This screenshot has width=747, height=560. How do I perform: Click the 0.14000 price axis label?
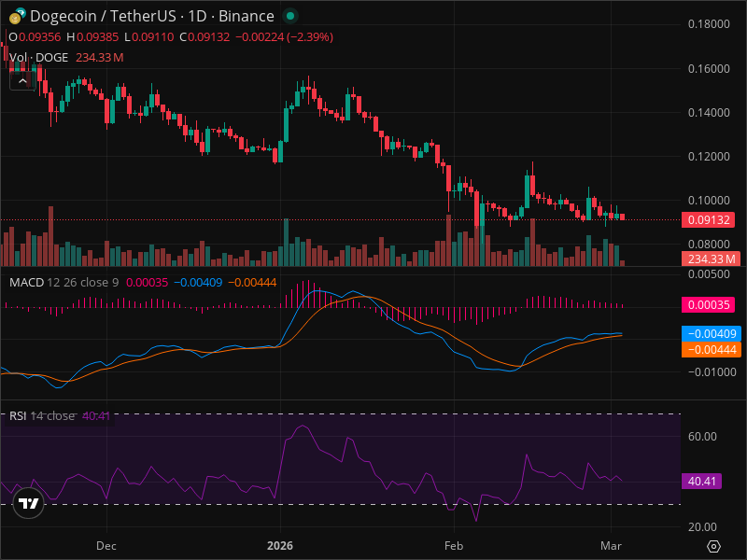[709, 112]
